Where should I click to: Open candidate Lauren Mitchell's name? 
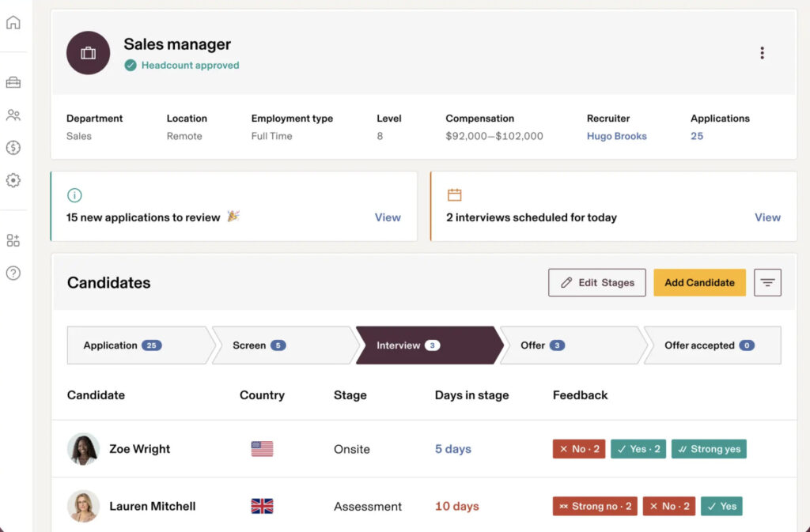coord(153,506)
